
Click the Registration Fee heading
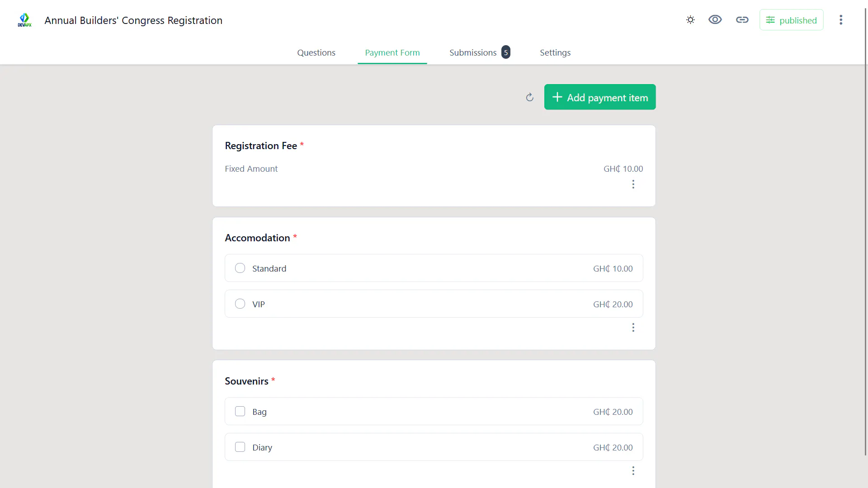tap(261, 145)
